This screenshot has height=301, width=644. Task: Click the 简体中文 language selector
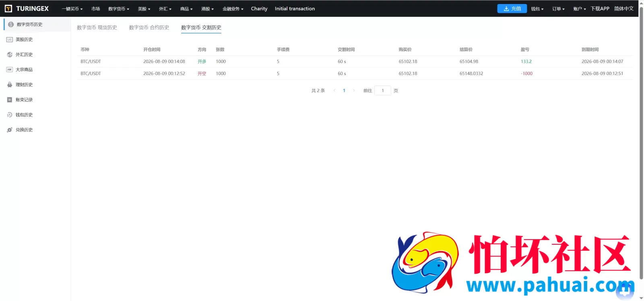[624, 8]
